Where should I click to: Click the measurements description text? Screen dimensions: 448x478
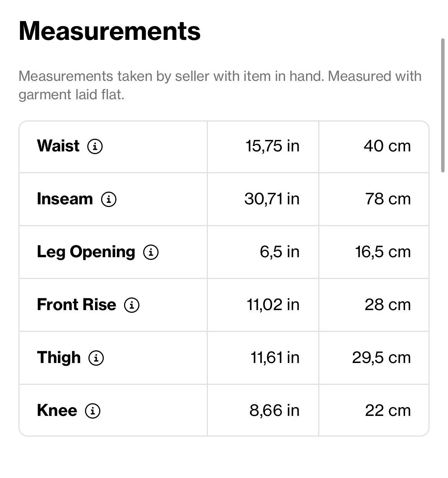(220, 85)
